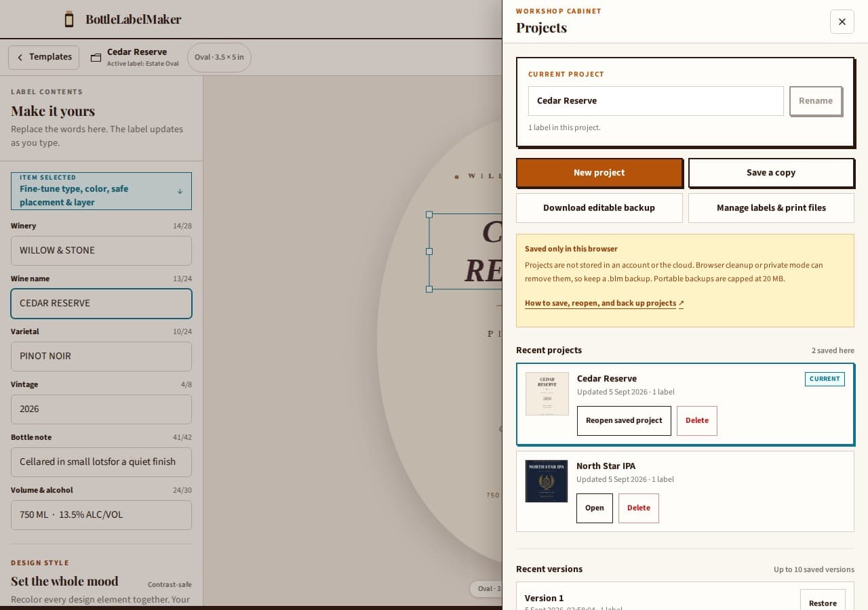This screenshot has width=868, height=610.
Task: Open the North Star IPA project
Action: pyautogui.click(x=595, y=508)
